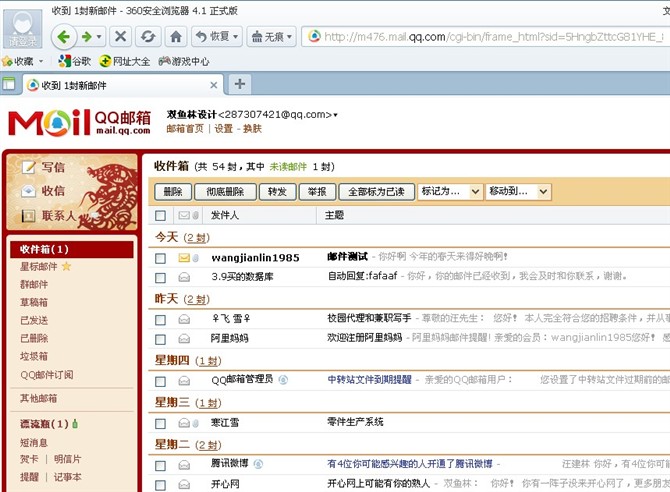Click the unread envelope icon for wangjianlin1985
Viewport: 670px width, 492px height.
pyautogui.click(x=184, y=258)
